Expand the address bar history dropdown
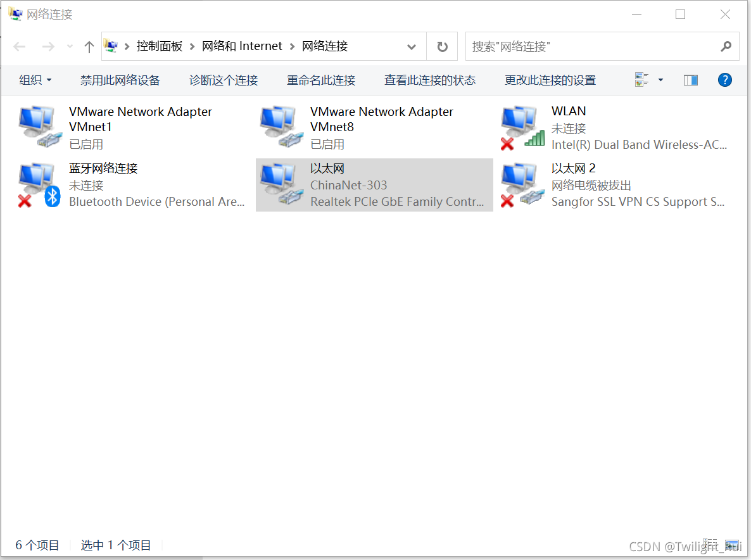751x560 pixels. (412, 46)
